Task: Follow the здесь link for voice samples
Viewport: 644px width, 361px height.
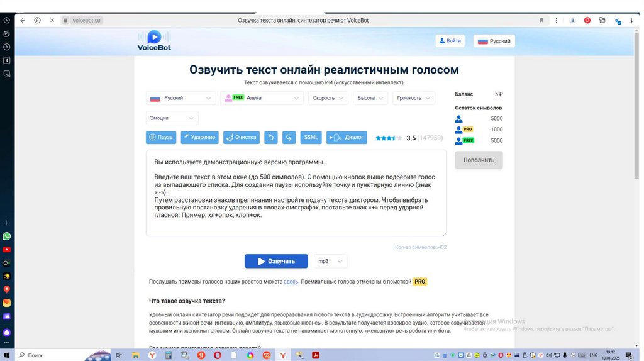Action: [291, 282]
